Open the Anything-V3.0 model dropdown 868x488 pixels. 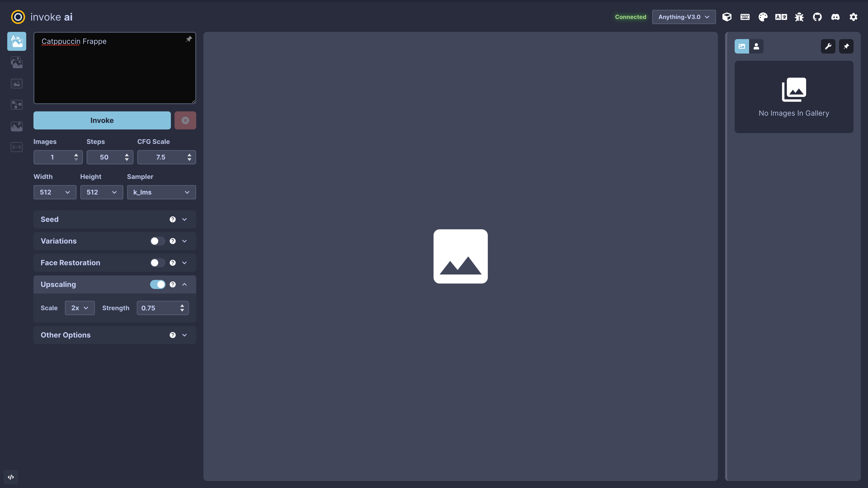pyautogui.click(x=684, y=17)
